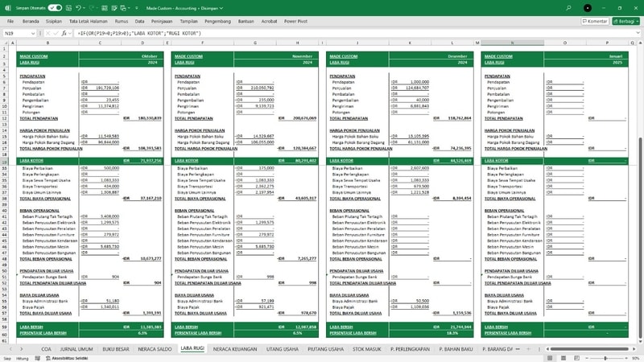644x362 pixels.
Task: Click the vertical scrollbar thumb
Action: point(640,238)
